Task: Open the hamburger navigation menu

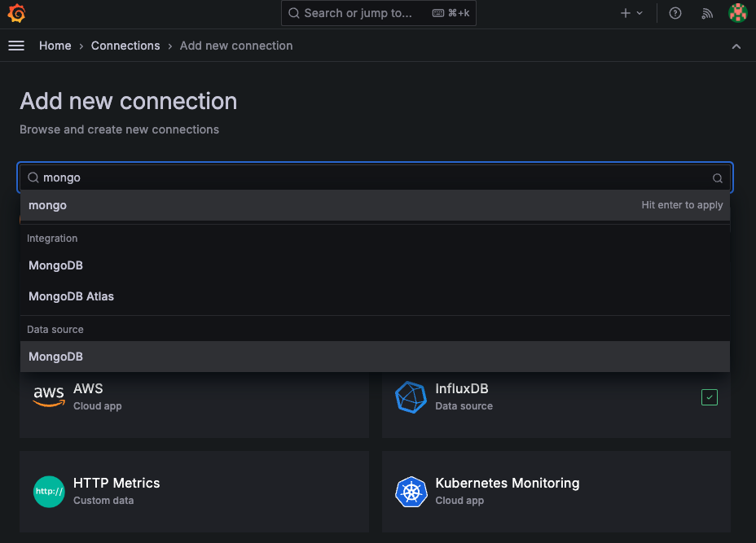Action: pyautogui.click(x=16, y=46)
